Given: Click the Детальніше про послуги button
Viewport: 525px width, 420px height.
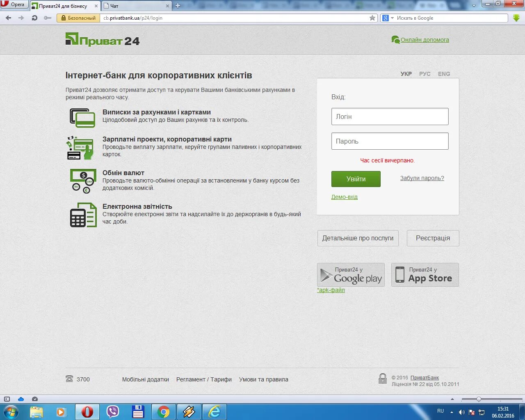Looking at the screenshot, I should click(358, 238).
